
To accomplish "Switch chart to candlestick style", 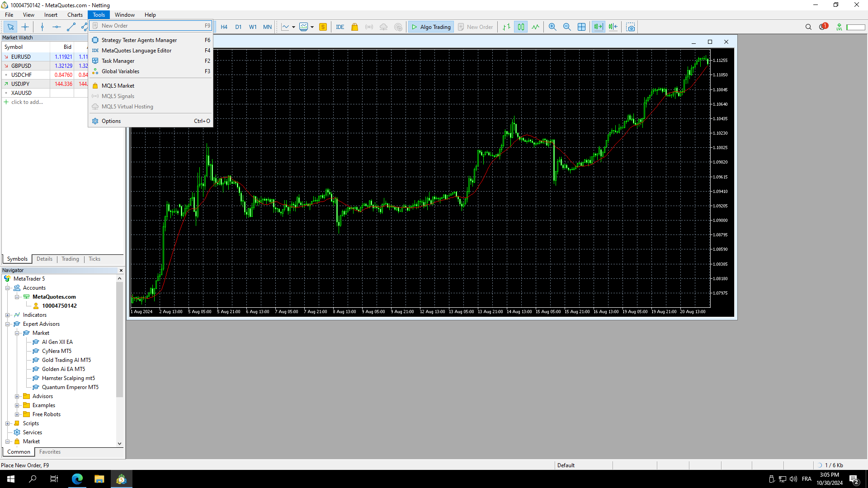I will (521, 27).
